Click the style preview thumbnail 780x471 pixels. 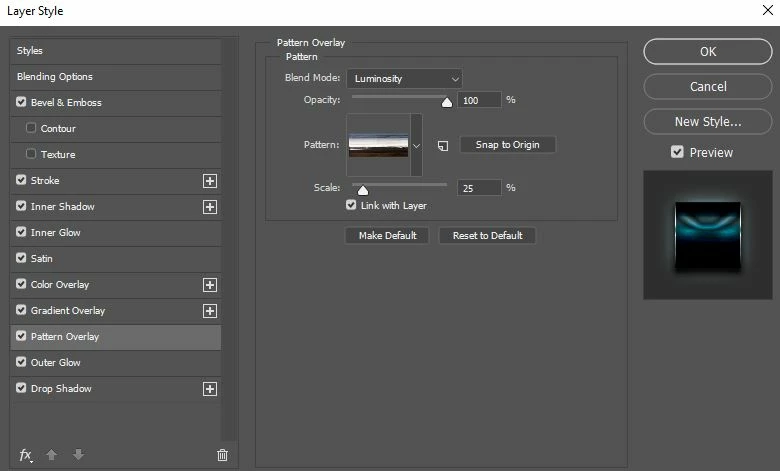point(708,235)
